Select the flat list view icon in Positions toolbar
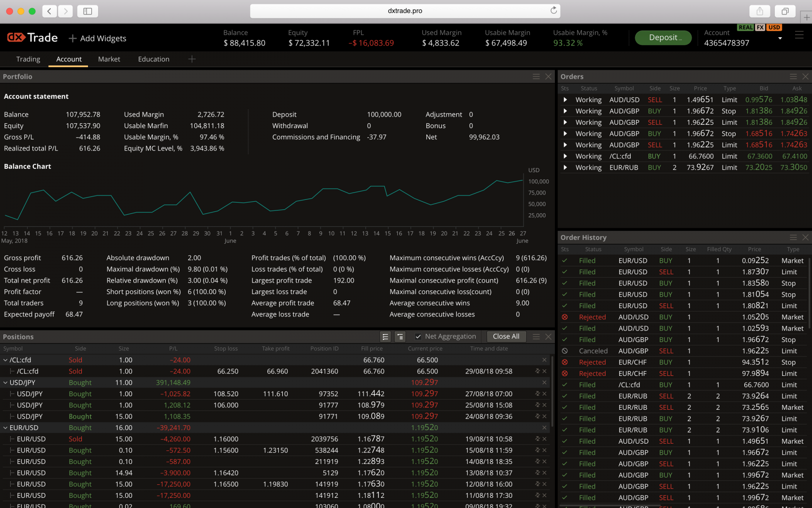812x508 pixels. tap(385, 336)
